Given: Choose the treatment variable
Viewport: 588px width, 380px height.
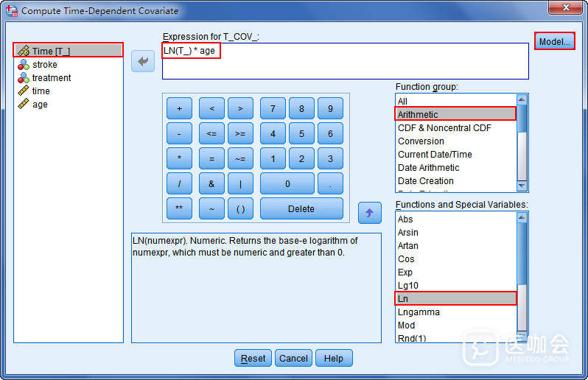Looking at the screenshot, I should click(51, 78).
